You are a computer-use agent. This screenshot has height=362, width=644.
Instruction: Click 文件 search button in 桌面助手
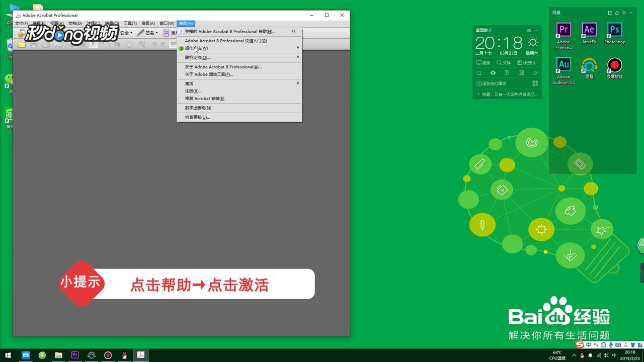click(504, 63)
